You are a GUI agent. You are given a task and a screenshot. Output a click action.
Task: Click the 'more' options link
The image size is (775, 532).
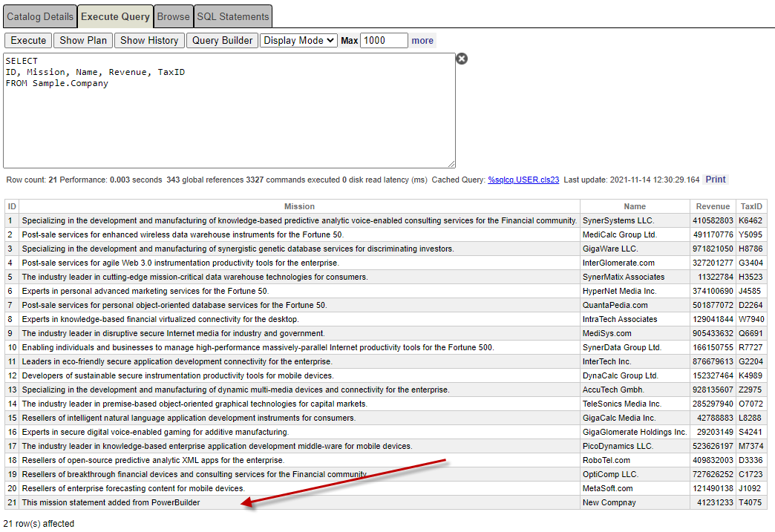(422, 41)
